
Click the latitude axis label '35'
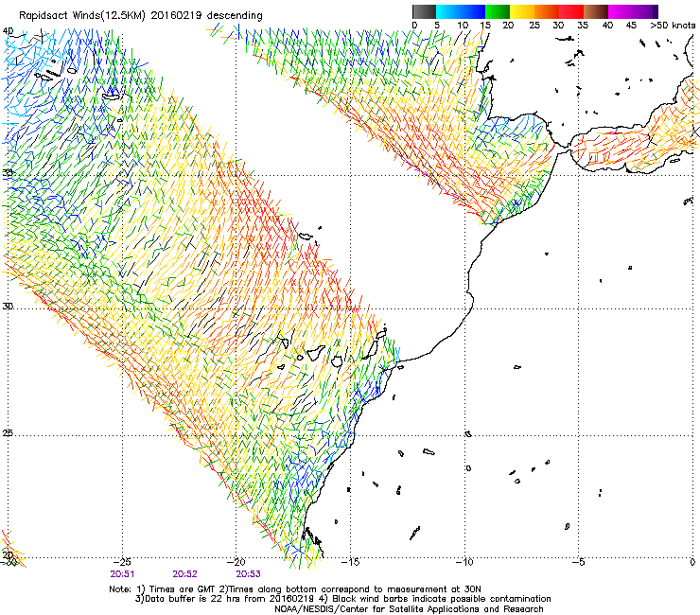click(8, 173)
